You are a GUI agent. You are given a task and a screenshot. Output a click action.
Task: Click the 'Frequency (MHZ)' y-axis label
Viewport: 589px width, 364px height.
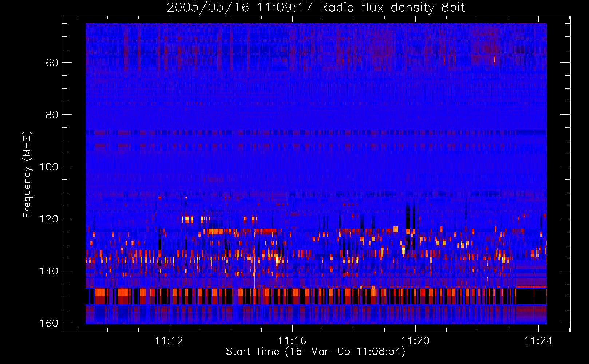point(27,175)
